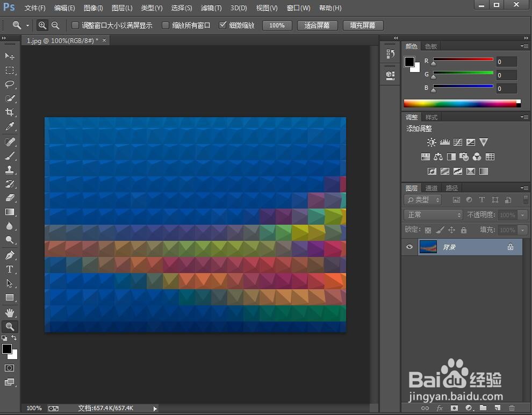532x415 pixels.
Task: Switch to the 通道 tab
Action: point(431,188)
